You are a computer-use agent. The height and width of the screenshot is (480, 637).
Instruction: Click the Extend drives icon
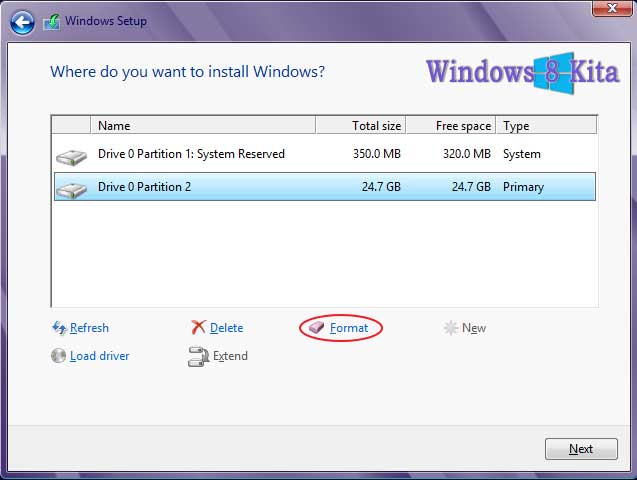coord(198,357)
